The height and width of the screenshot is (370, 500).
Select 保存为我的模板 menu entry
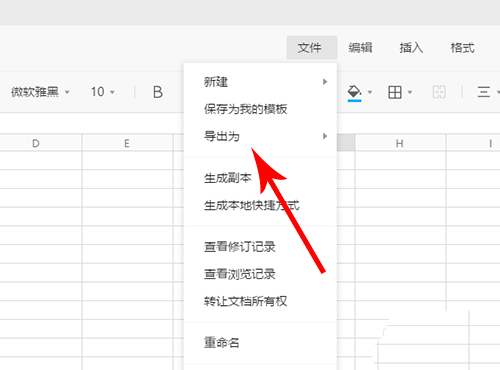click(260, 109)
